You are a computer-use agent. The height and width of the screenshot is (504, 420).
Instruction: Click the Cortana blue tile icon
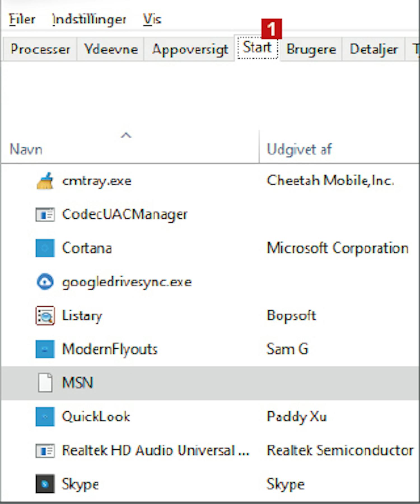point(45,248)
